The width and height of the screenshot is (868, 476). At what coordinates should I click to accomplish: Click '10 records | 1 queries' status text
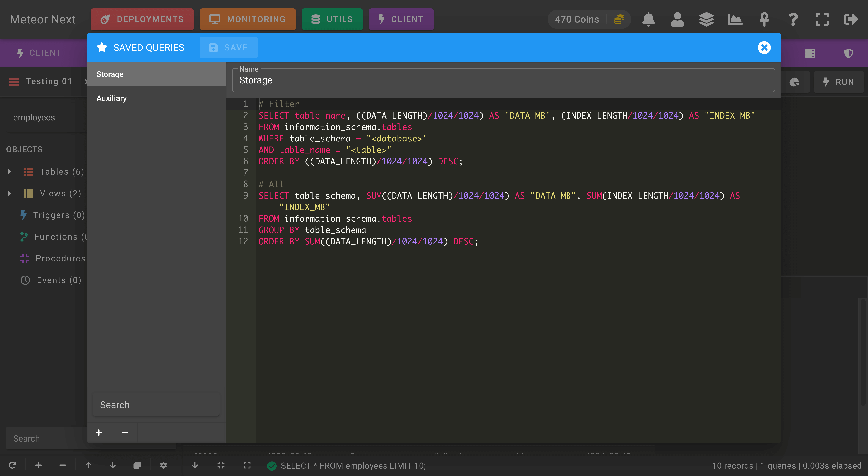754,466
